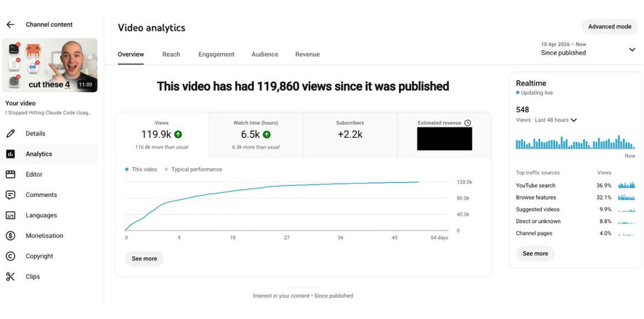Screen dimensions: 644x319
Task: Click See more under the views chart
Action: 144,259
